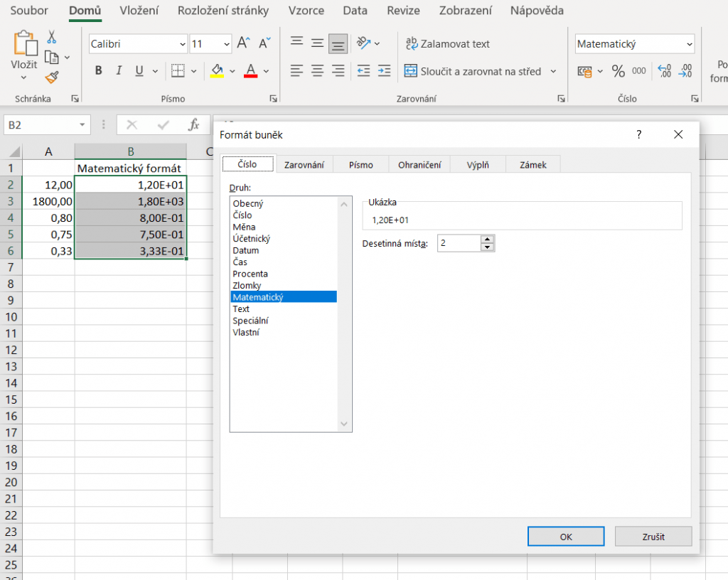
Task: Switch to the Zarovnání dialog tab
Action: pyautogui.click(x=304, y=165)
